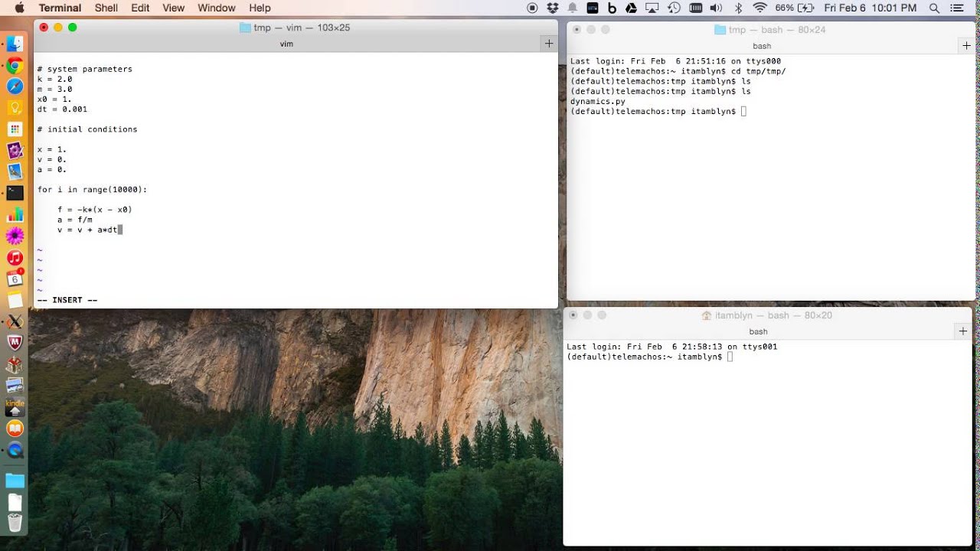Click the '-- INSERT --' status line
980x551 pixels.
(x=67, y=300)
